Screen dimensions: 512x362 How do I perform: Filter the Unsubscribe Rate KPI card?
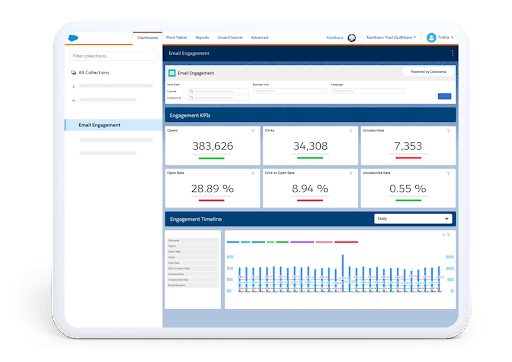449,173
